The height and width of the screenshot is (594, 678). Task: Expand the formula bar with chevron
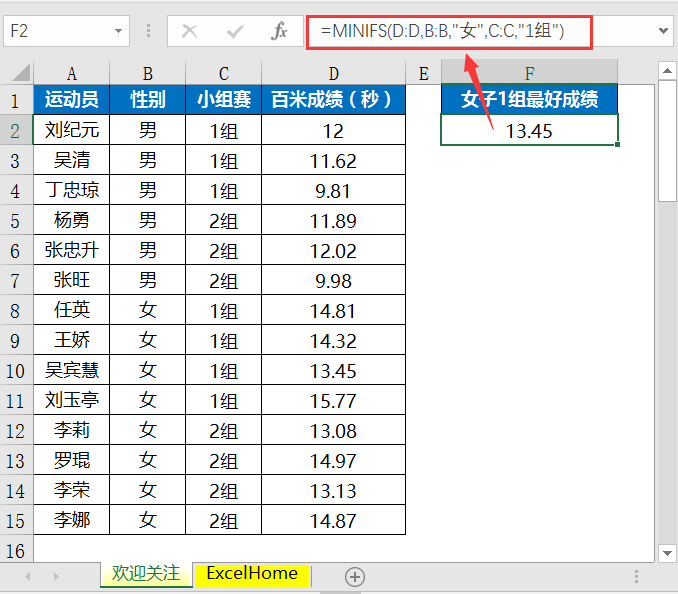click(x=663, y=31)
